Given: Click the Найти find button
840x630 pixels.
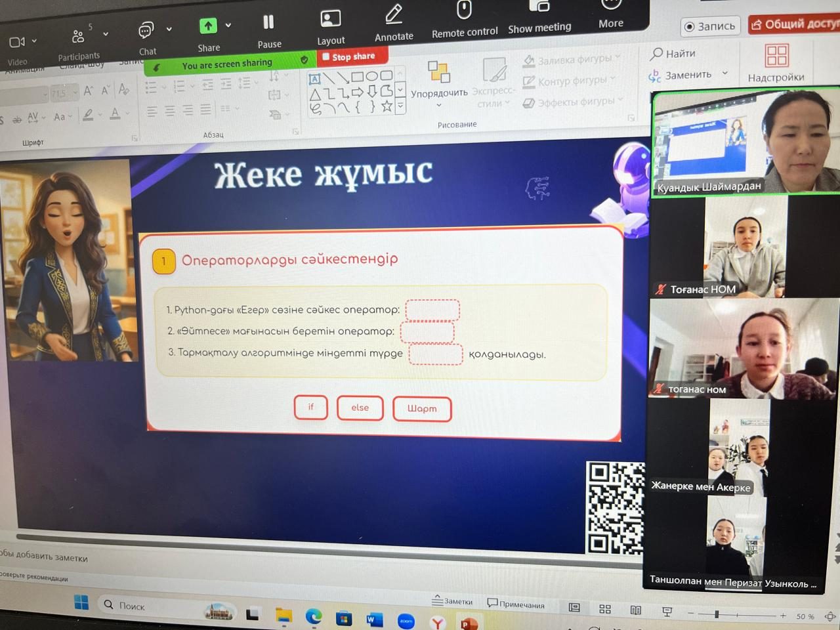Looking at the screenshot, I should coord(673,53).
